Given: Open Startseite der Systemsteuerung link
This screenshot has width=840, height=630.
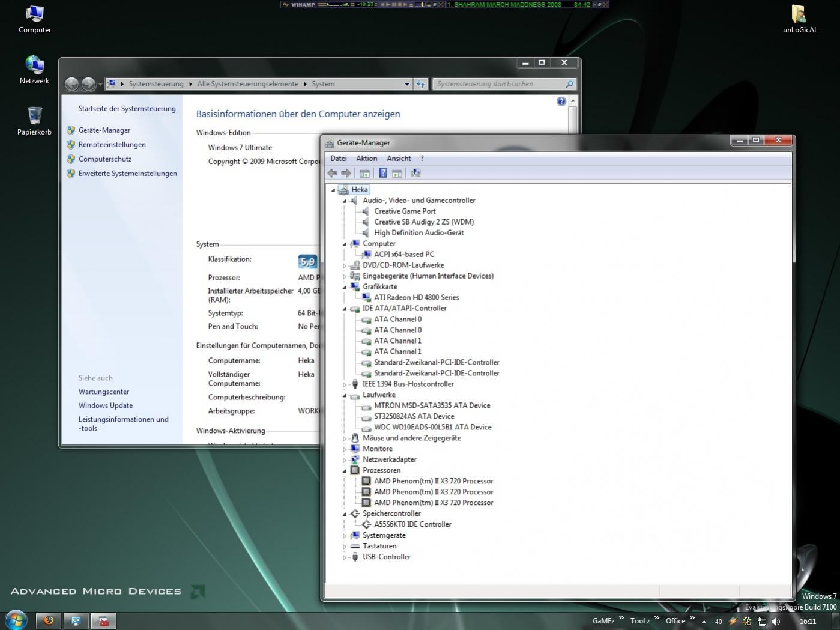Looking at the screenshot, I should tap(127, 109).
